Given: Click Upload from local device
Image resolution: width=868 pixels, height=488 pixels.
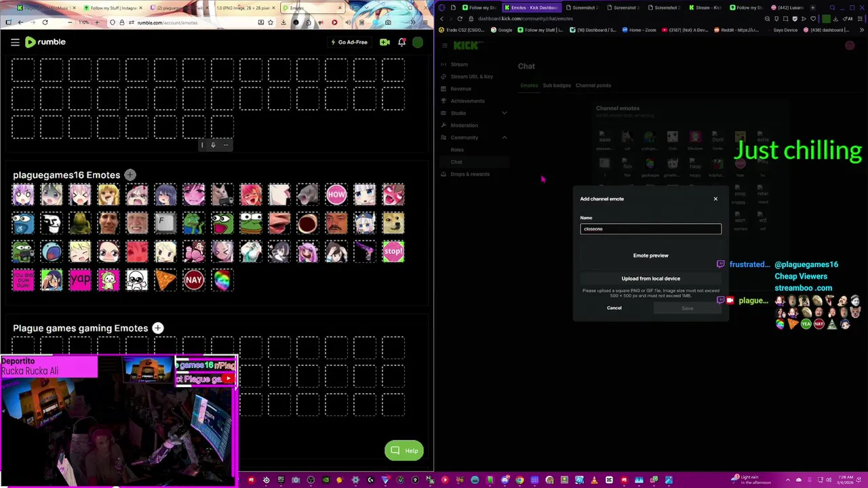Looking at the screenshot, I should (651, 279).
